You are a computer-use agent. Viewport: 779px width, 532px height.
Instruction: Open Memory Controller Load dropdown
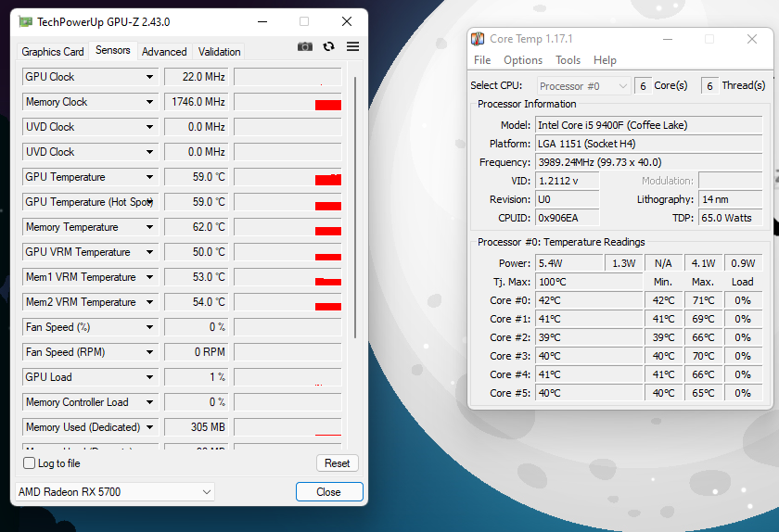(149, 402)
